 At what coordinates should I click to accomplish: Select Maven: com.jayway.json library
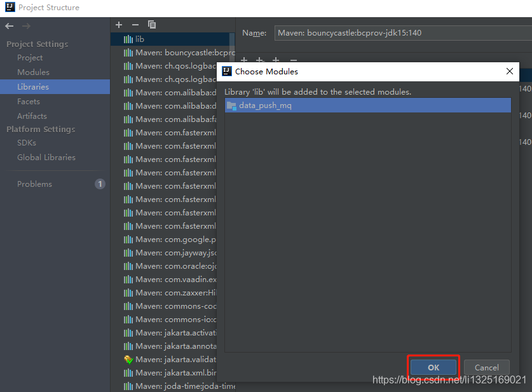coord(164,253)
